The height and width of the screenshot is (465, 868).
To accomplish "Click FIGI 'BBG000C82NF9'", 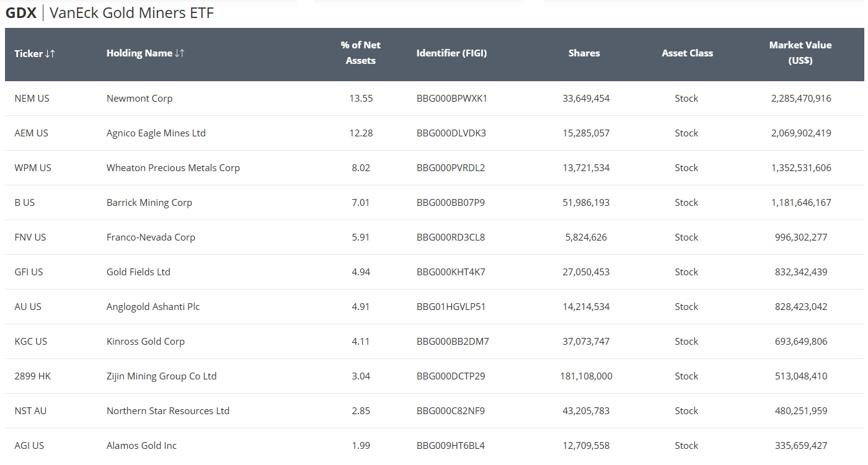I will (x=451, y=411).
